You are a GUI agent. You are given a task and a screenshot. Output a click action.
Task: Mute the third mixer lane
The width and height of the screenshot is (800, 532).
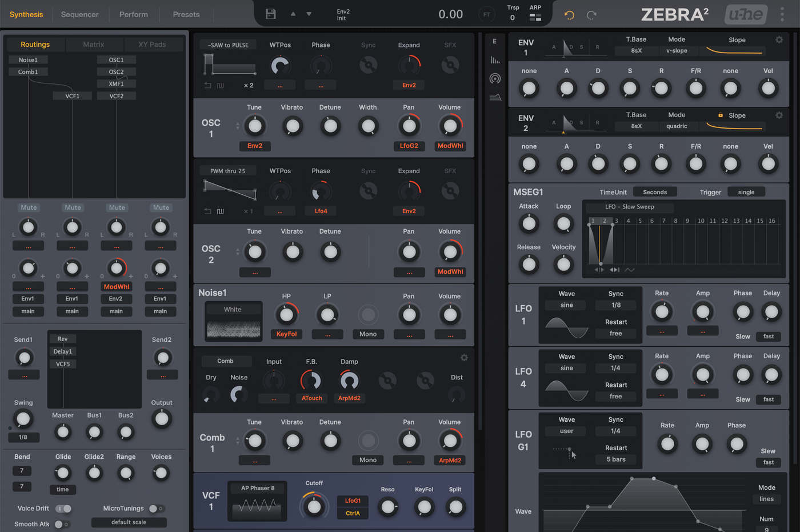[x=117, y=207]
